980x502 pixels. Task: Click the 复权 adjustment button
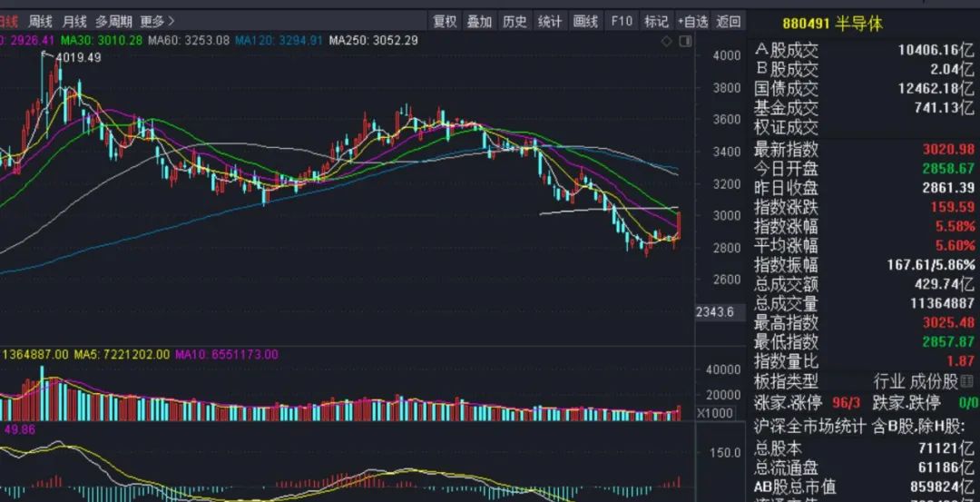(445, 22)
